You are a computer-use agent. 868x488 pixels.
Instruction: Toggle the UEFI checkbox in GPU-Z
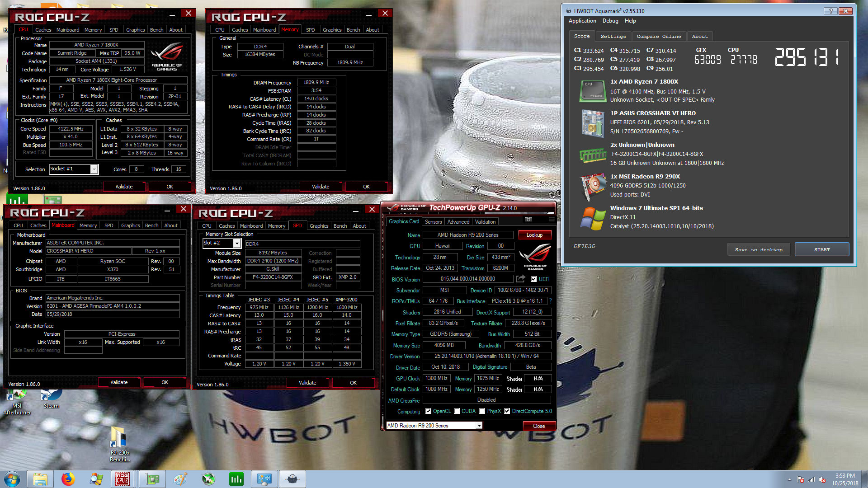click(533, 279)
